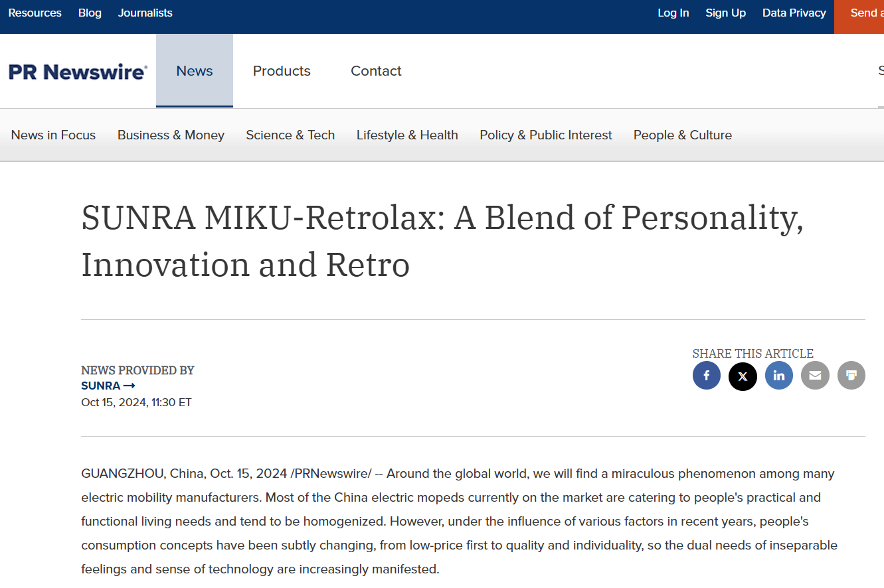Click 'NEWS PROVIDED BY' label
This screenshot has height=588, width=884.
pyautogui.click(x=137, y=370)
